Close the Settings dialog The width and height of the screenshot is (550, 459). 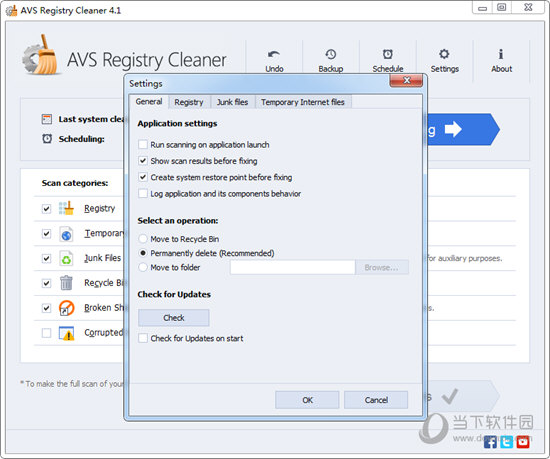click(406, 81)
